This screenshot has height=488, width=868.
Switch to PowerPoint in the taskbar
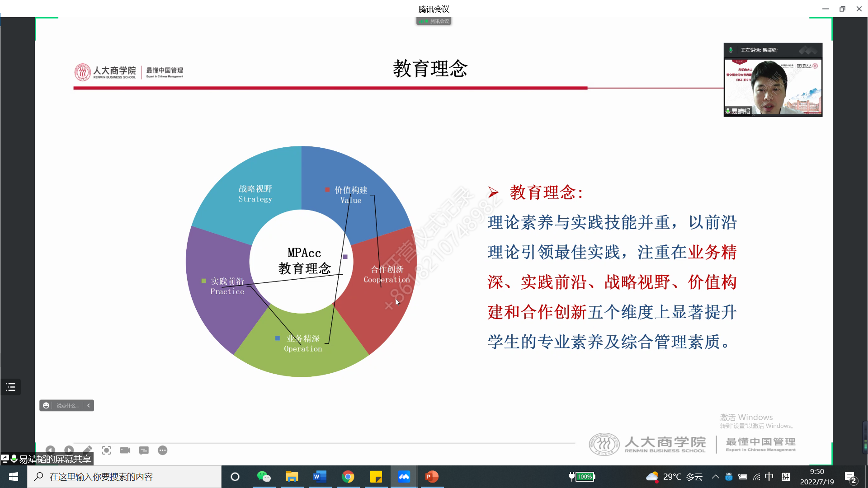tap(432, 477)
